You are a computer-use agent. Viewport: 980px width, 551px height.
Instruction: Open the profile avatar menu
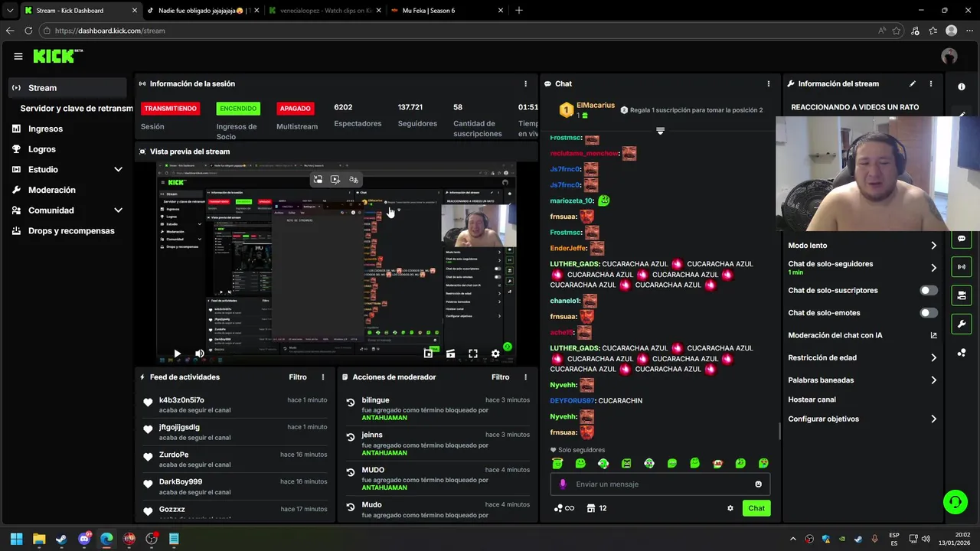949,56
